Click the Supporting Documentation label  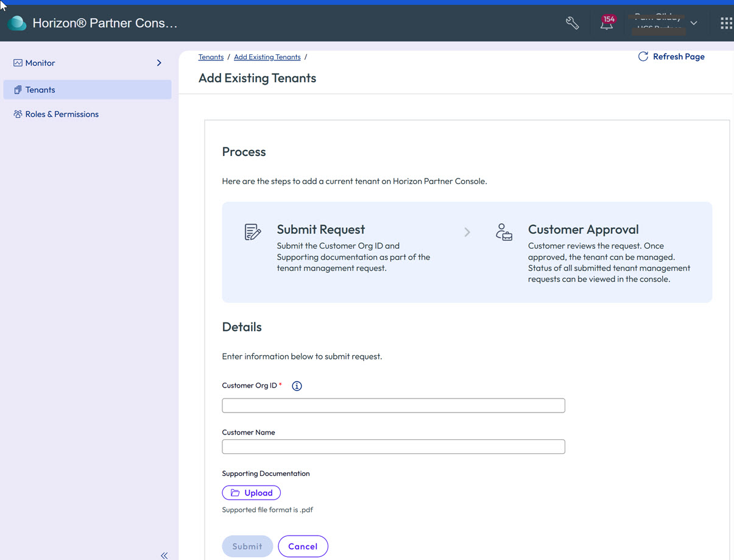[x=266, y=473]
